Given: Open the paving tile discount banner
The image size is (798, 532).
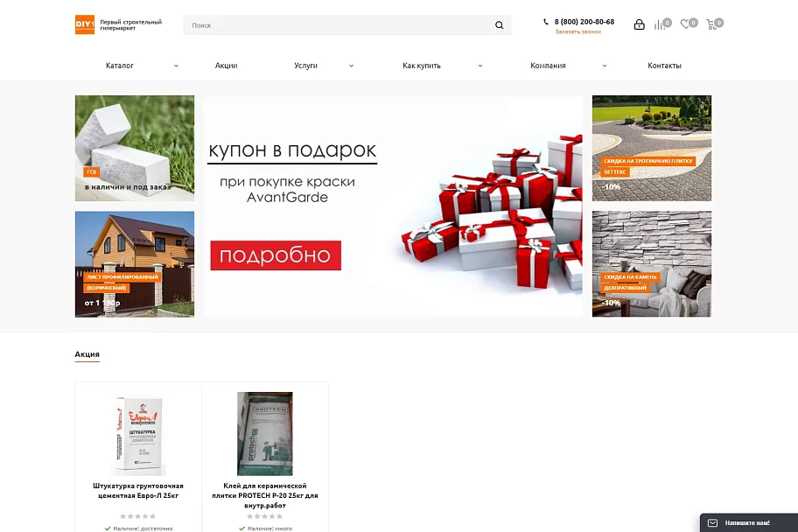Looking at the screenshot, I should pyautogui.click(x=651, y=148).
